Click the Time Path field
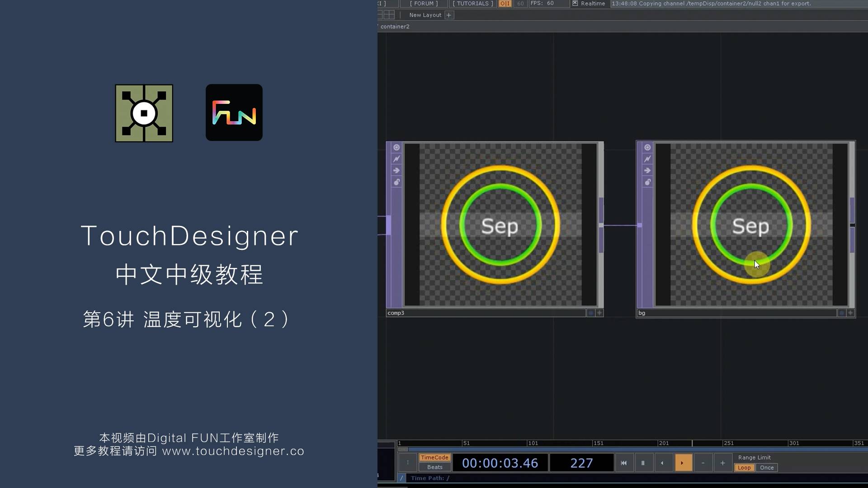The height and width of the screenshot is (488, 868). (637, 478)
